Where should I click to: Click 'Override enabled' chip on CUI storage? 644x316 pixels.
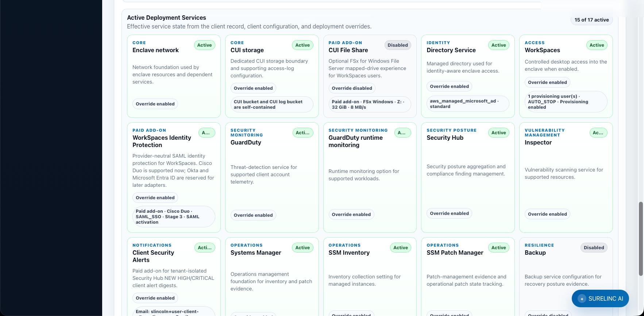tap(253, 88)
